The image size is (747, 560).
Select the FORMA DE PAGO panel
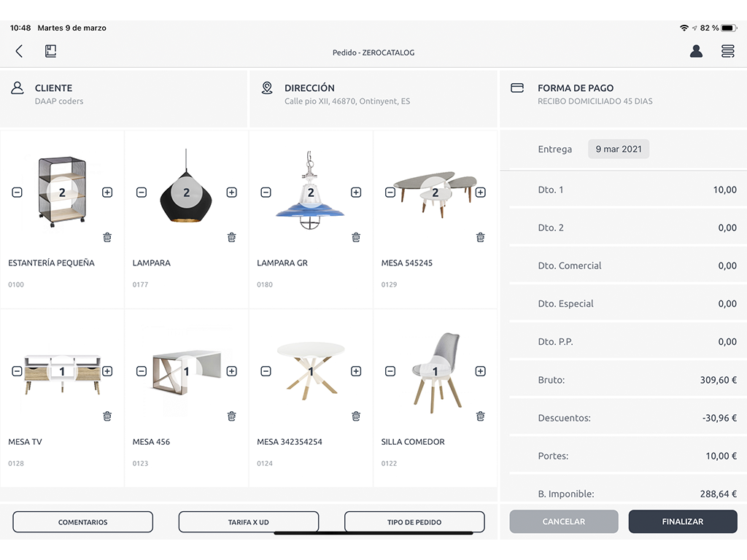(623, 98)
